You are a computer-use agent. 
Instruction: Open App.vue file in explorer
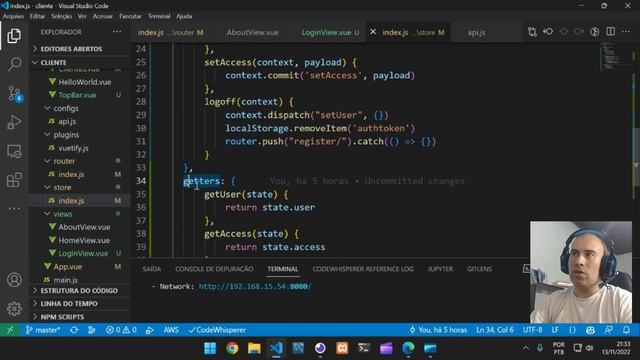click(68, 267)
